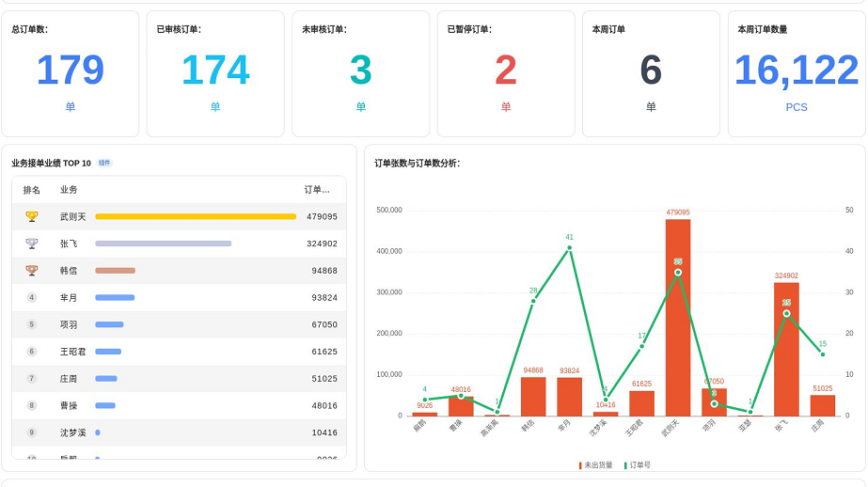Click the name 武则天 in the ranking table
The height and width of the screenshot is (487, 868).
[x=73, y=216]
